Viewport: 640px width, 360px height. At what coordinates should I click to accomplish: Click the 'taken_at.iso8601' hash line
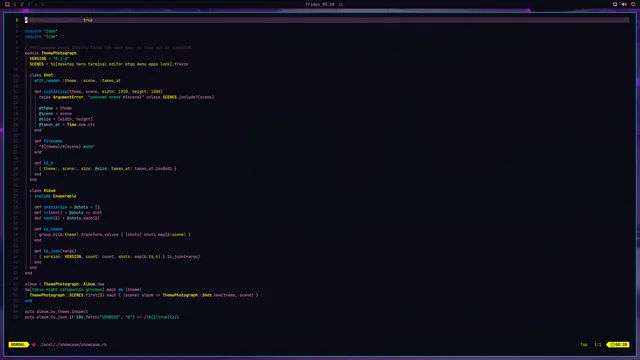(108, 169)
